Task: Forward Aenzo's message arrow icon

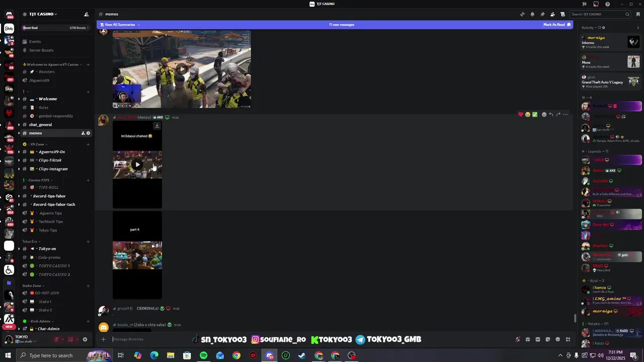Action: [x=558, y=115]
